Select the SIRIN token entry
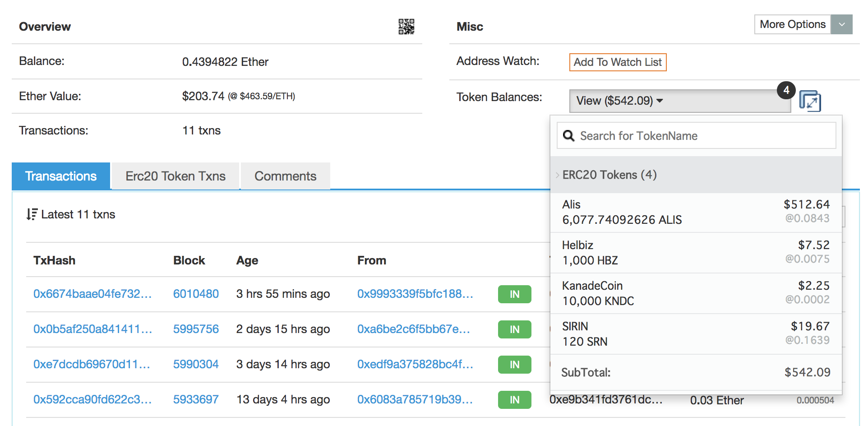This screenshot has width=868, height=426. point(696,334)
